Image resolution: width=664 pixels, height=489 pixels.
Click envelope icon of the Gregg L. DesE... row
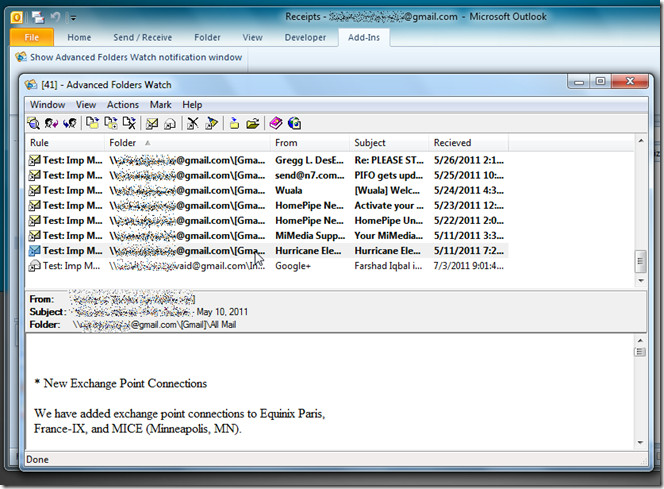pyautogui.click(x=34, y=160)
